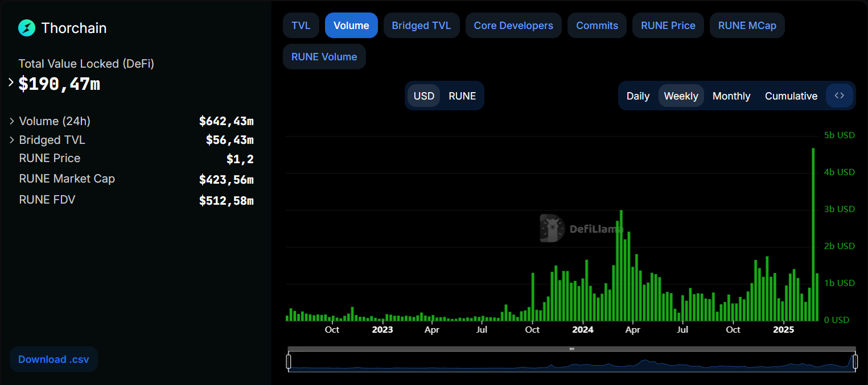Click the $1,2 price value

[240, 159]
